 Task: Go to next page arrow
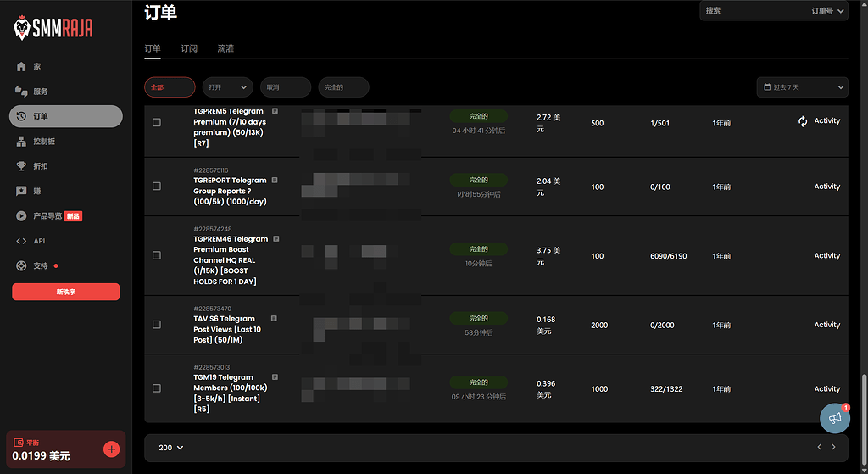[x=833, y=447]
